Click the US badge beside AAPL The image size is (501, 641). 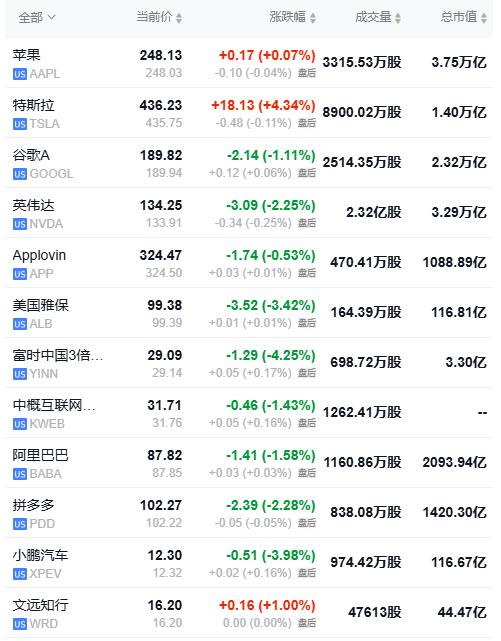[x=20, y=74]
